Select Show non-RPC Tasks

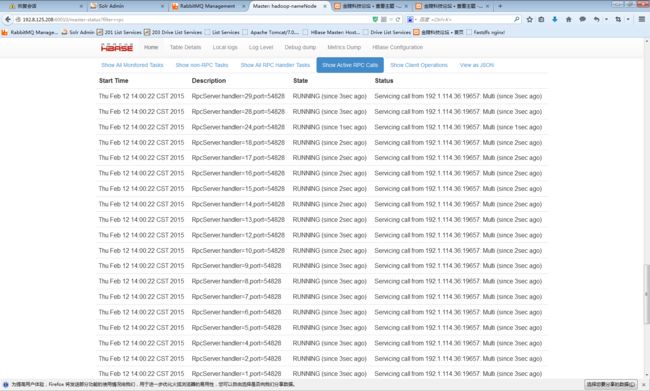point(202,65)
